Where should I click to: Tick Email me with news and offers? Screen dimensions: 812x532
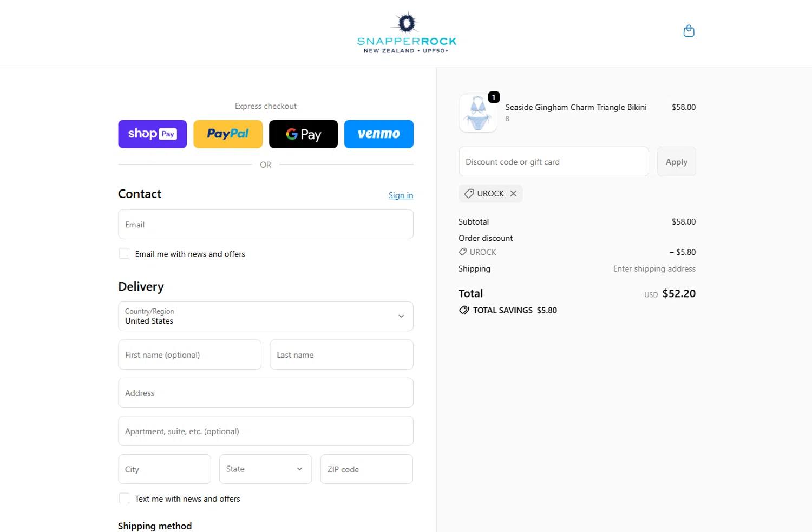pos(124,253)
